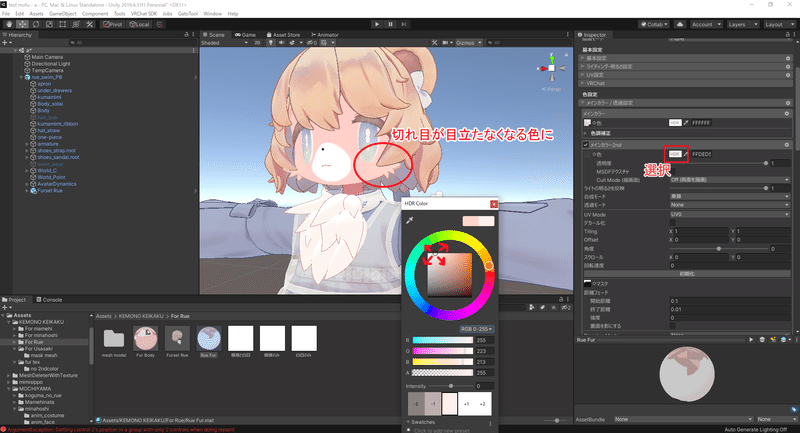Click search by type icon in Project panel

(x=532, y=308)
